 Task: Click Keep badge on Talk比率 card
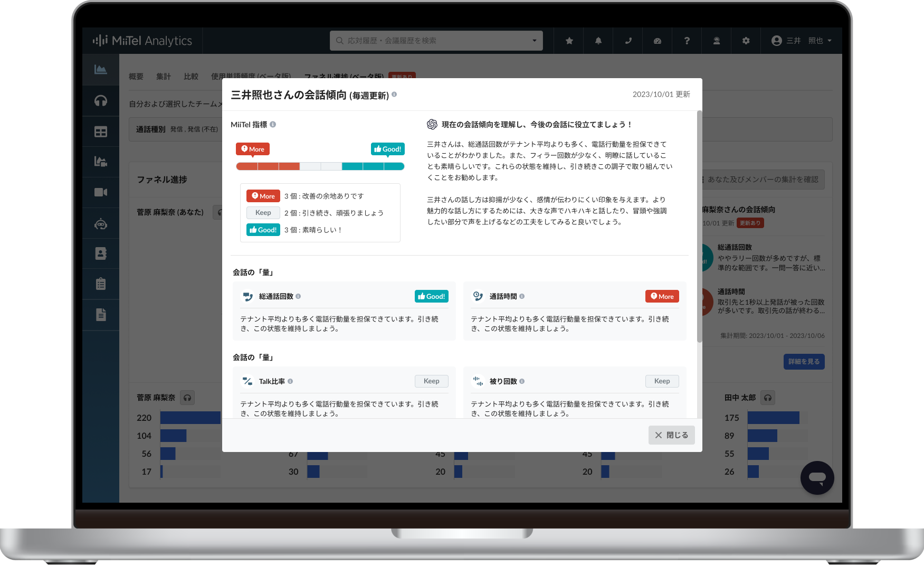tap(432, 381)
